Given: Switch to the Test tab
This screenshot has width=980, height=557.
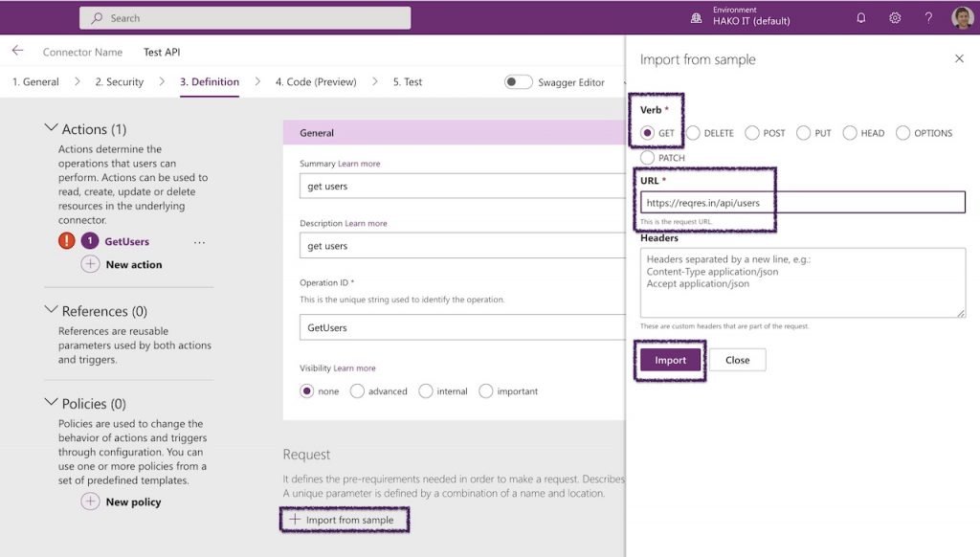Looking at the screenshot, I should [406, 81].
